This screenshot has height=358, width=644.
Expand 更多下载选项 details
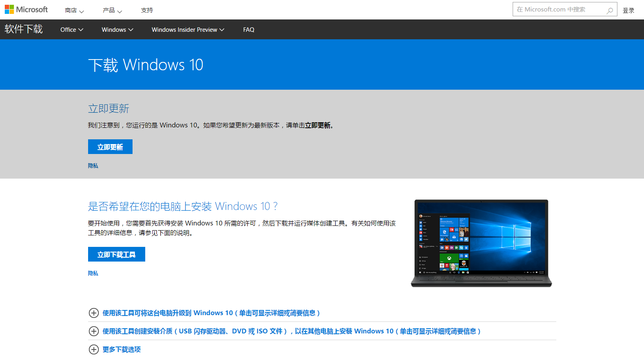pyautogui.click(x=121, y=350)
